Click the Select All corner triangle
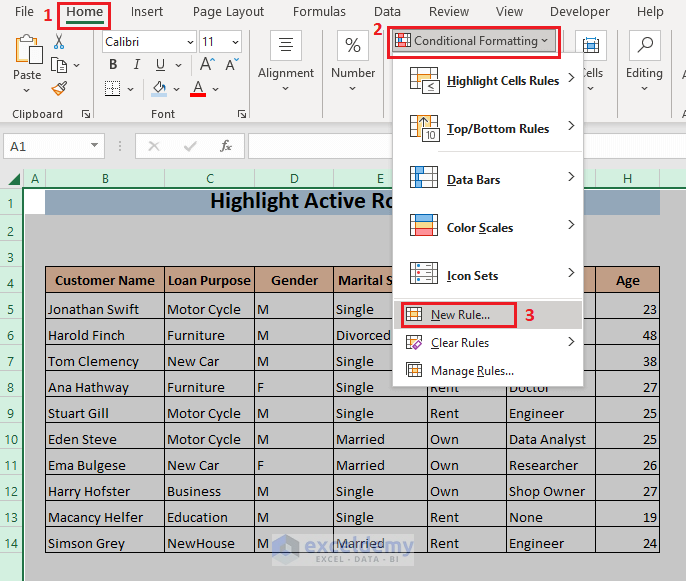The width and height of the screenshot is (686, 581). coord(14,179)
